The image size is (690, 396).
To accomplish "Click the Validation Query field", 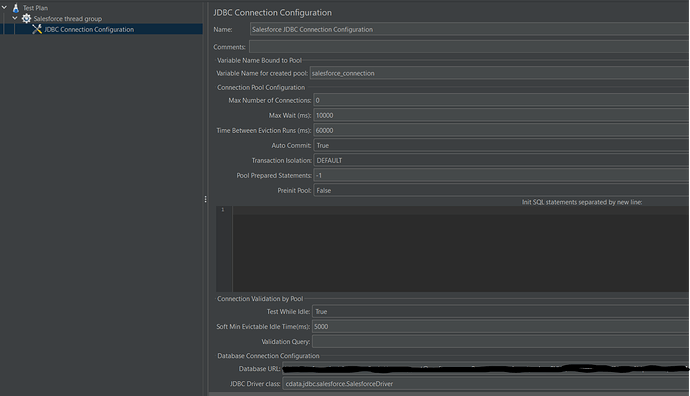I will click(x=501, y=341).
